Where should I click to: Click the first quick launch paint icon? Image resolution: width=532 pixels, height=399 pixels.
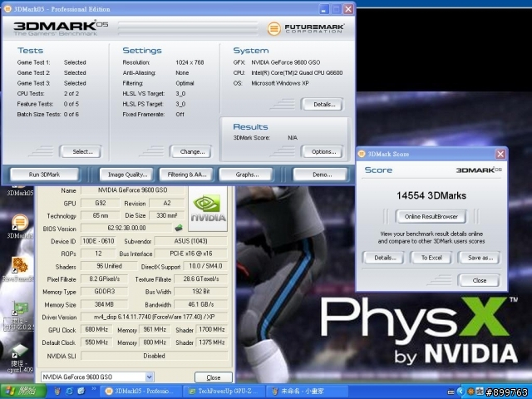point(57,392)
